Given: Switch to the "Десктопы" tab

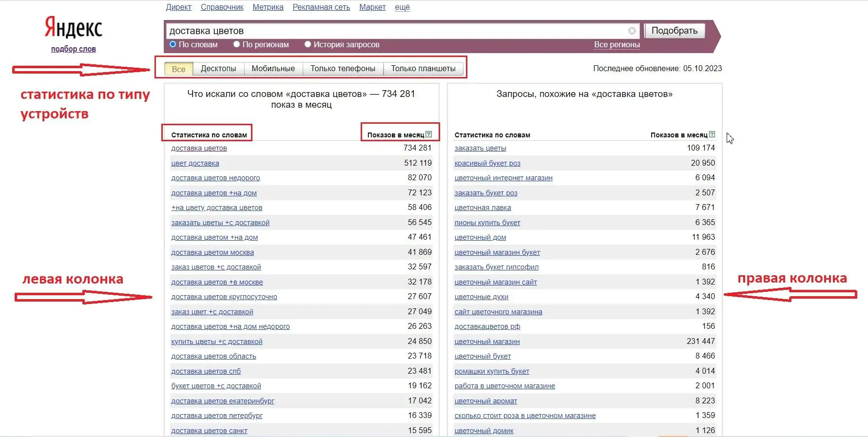Looking at the screenshot, I should pos(218,69).
